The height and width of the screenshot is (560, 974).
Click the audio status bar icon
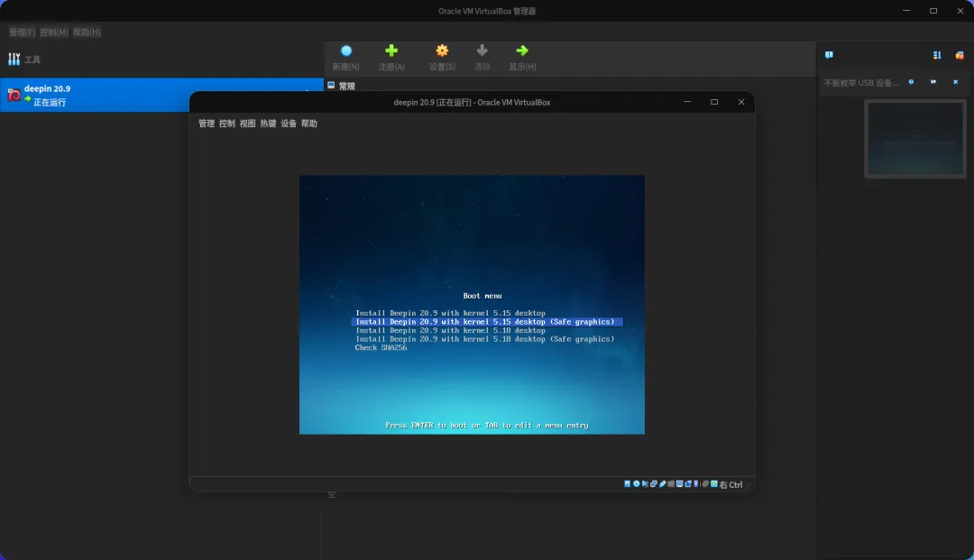(645, 483)
